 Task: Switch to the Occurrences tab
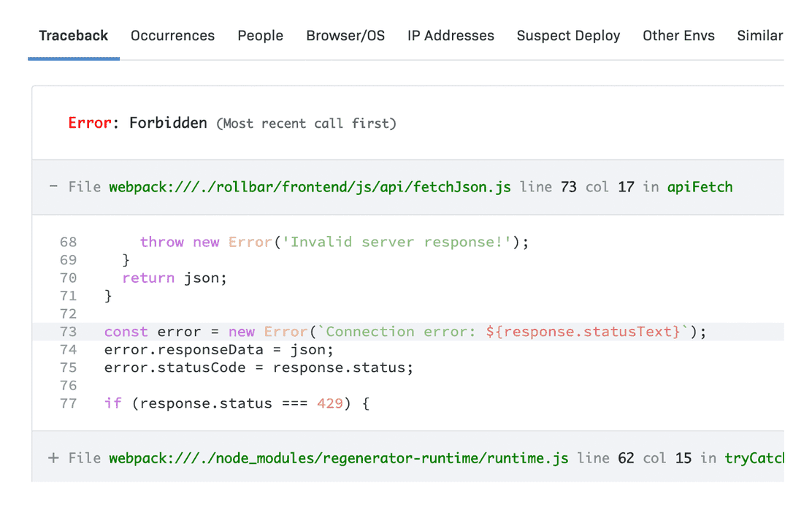[x=172, y=36]
